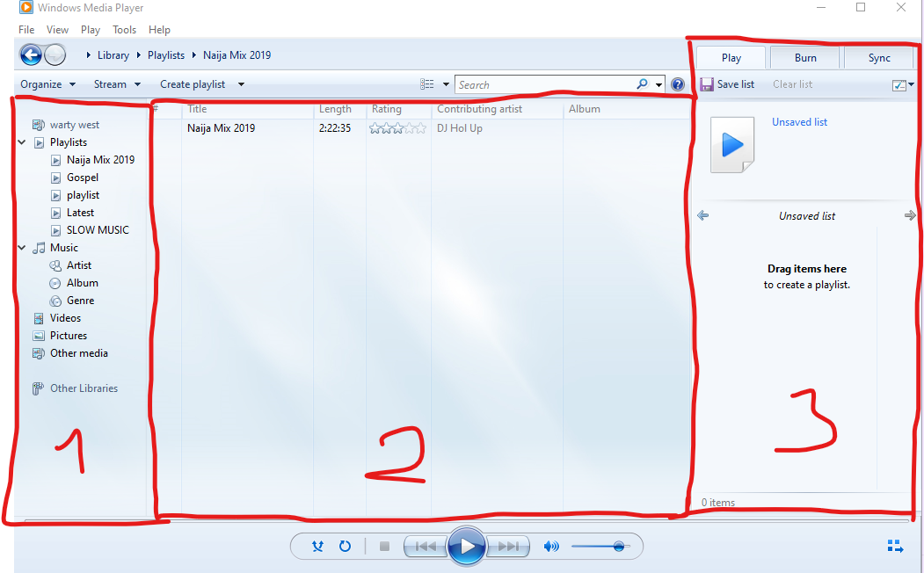Open the Organize dropdown
The height and width of the screenshot is (573, 924).
point(47,84)
